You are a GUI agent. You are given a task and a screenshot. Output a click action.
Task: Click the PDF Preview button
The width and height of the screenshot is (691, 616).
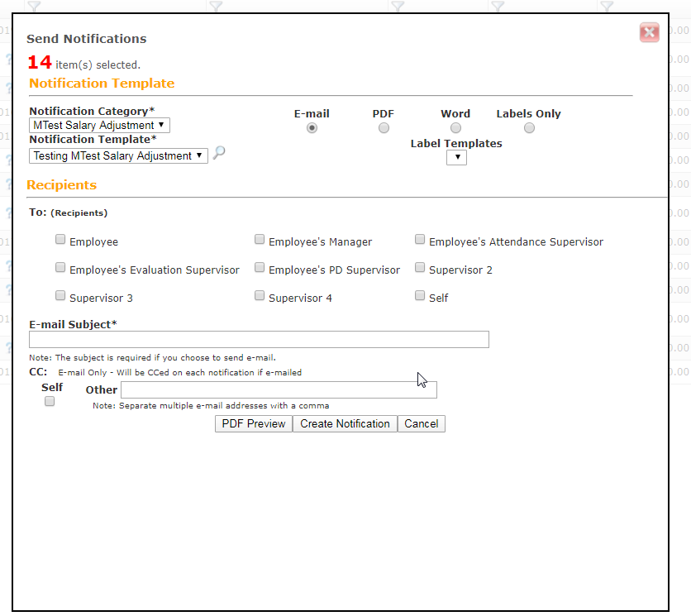coord(254,423)
